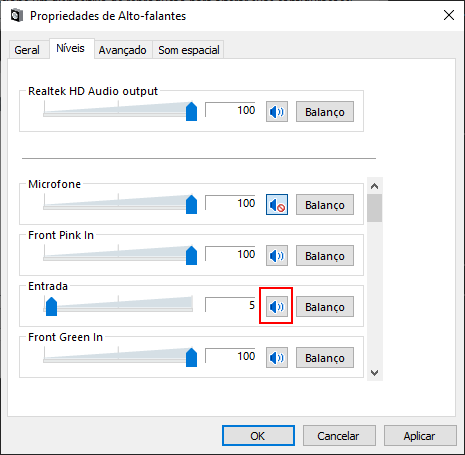Click the Microfone volume value field
The width and height of the screenshot is (465, 455).
[x=230, y=203]
